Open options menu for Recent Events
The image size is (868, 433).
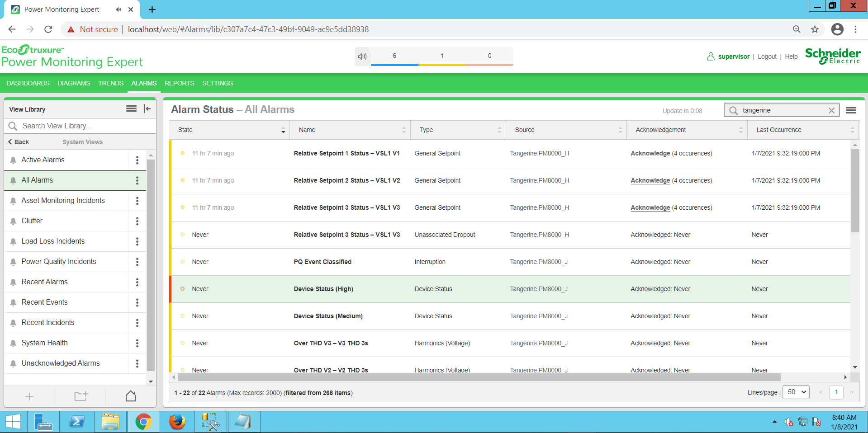[137, 302]
